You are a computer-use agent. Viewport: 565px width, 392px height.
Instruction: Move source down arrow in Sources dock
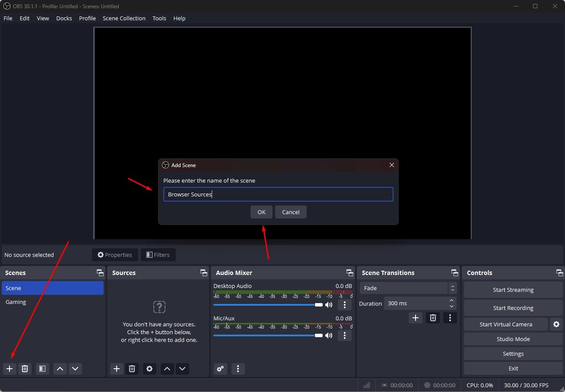(x=182, y=369)
